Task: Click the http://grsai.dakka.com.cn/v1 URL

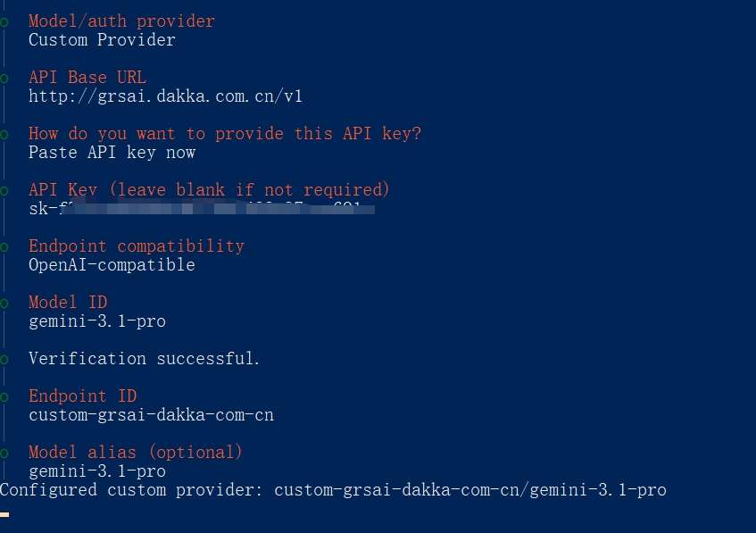Action: point(165,96)
